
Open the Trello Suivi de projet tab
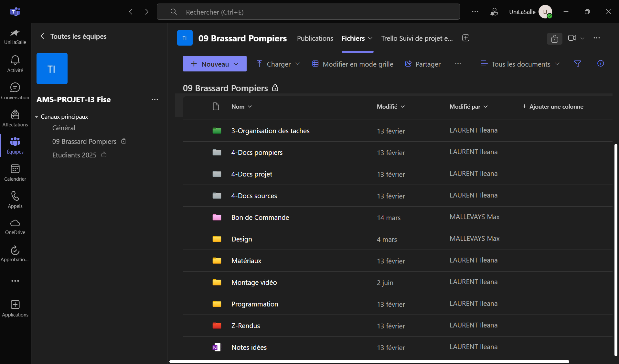click(417, 38)
